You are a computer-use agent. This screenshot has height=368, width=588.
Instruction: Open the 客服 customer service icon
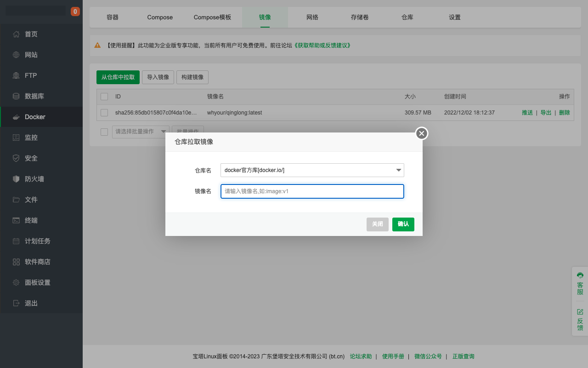point(579,282)
